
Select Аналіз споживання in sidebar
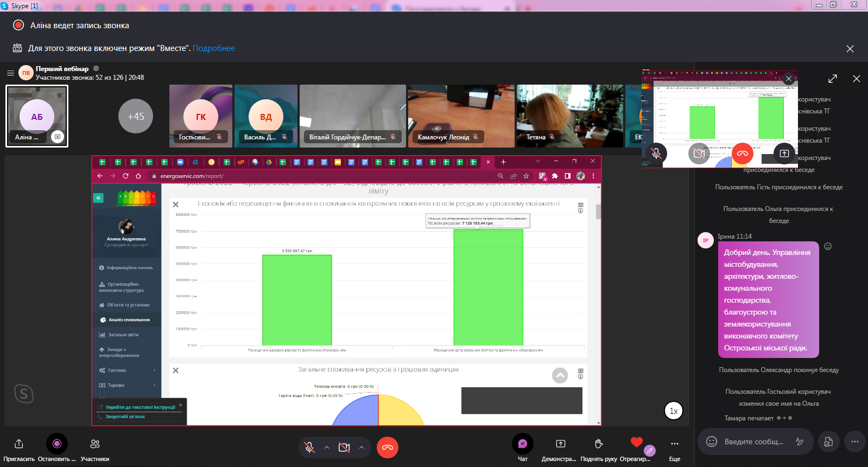[x=127, y=320]
